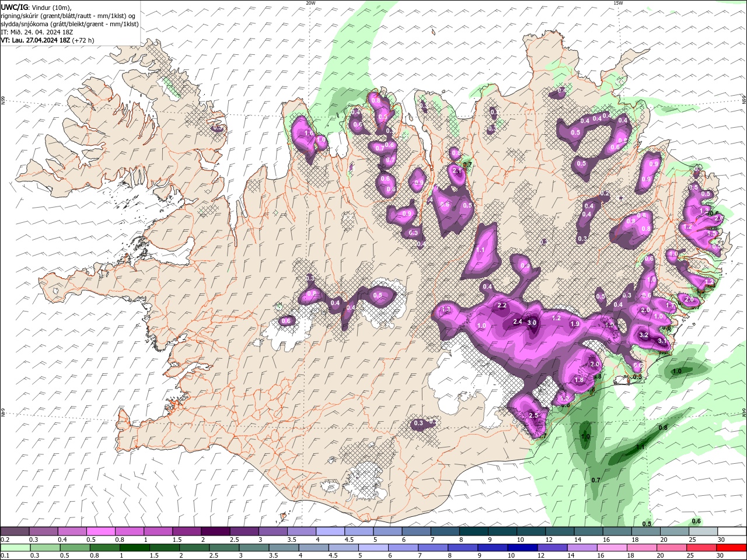Select the lower color bar swatch labeled 20
The image size is (747, 560).
(672, 548)
